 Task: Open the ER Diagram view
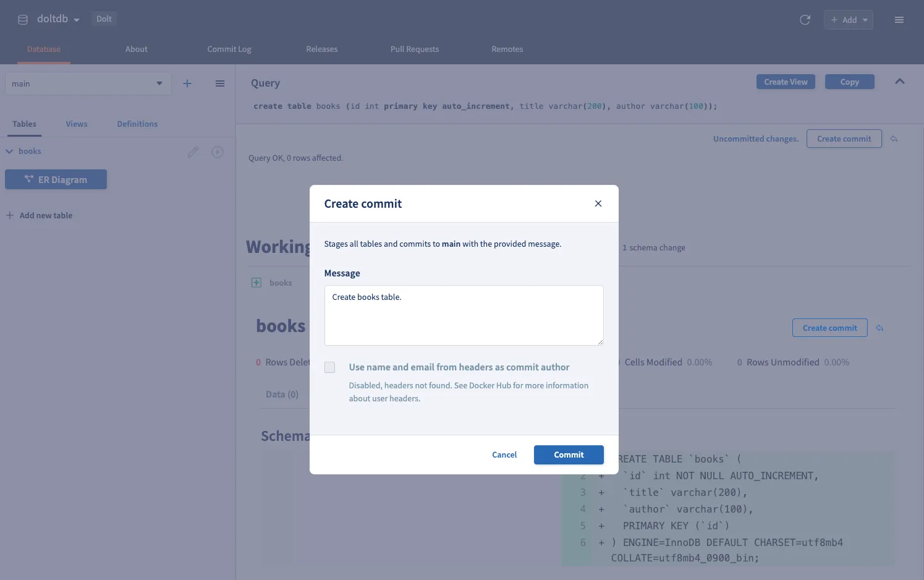click(x=56, y=179)
